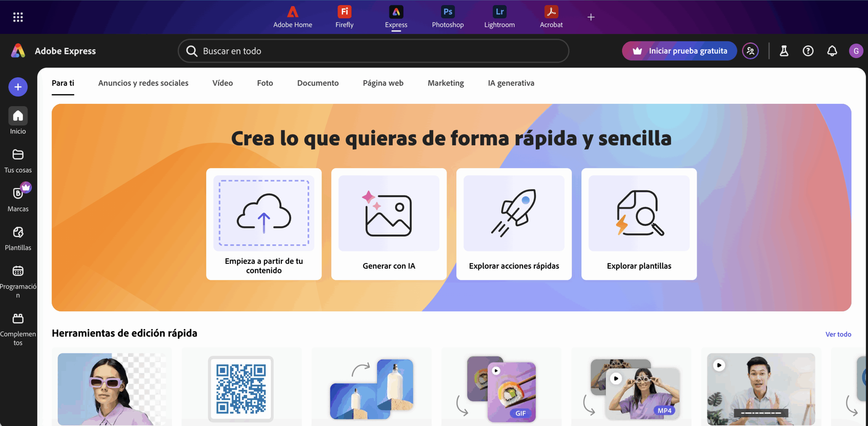Click Iniciar prueba gratuita button
Screen dimensions: 868x426
coord(679,51)
